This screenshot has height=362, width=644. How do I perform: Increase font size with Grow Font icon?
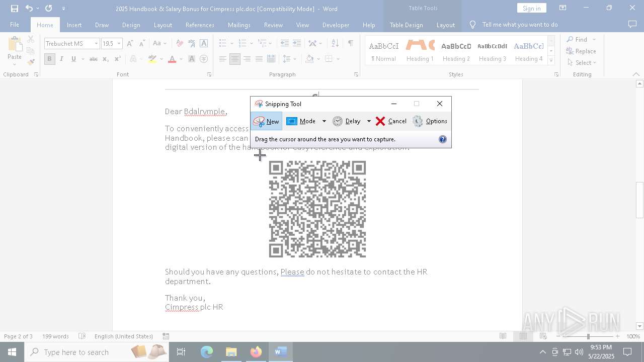(130, 44)
